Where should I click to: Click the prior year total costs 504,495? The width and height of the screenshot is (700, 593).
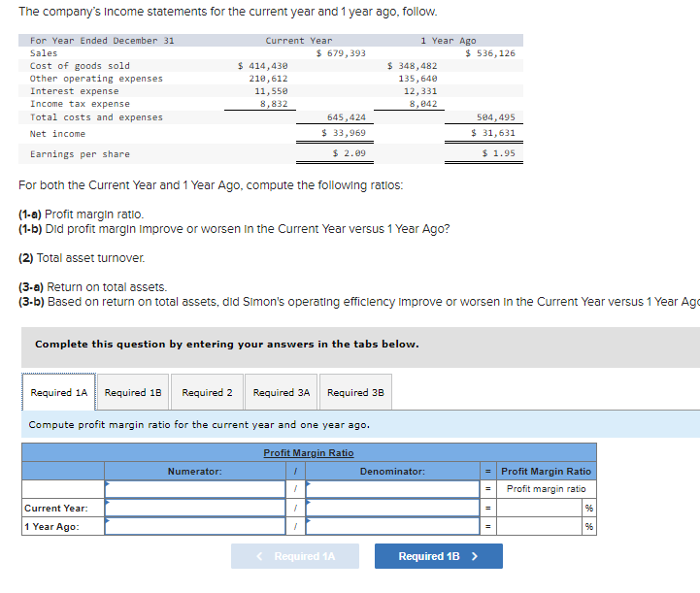coord(496,117)
